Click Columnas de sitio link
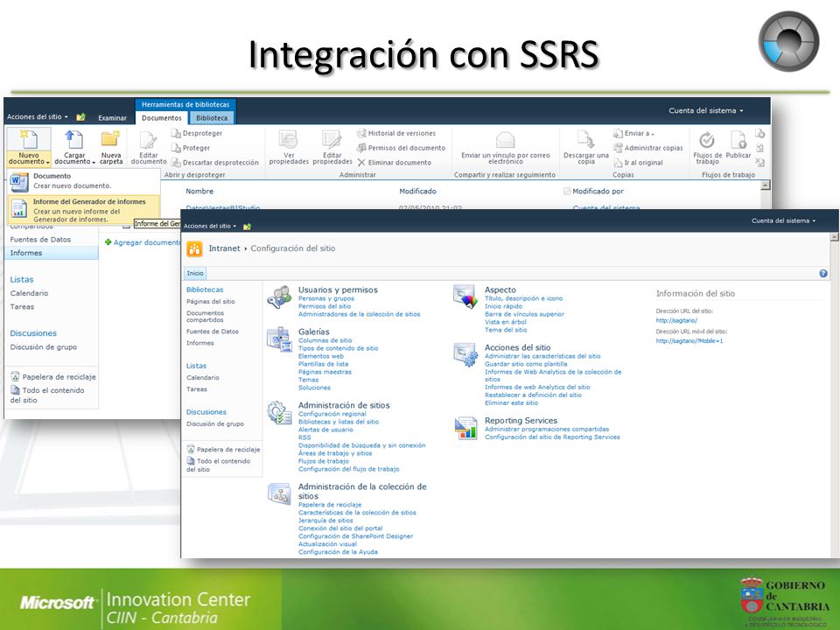The height and width of the screenshot is (630, 840). pos(325,340)
